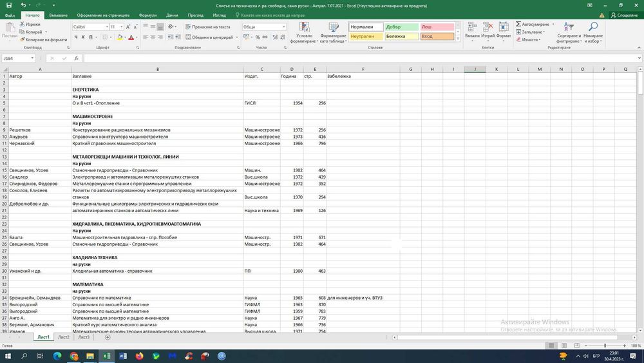Add a new sheet with plus button
The width and height of the screenshot is (644, 363).
[x=108, y=337]
